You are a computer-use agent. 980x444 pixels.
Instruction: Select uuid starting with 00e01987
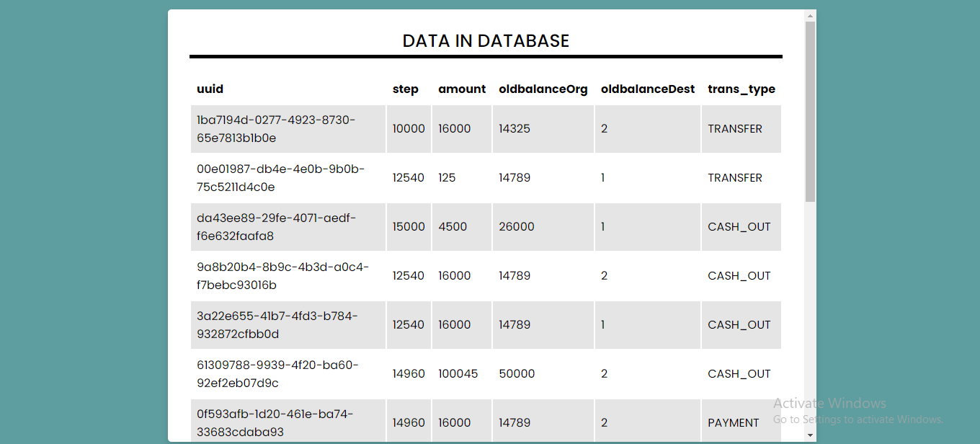[x=281, y=178]
